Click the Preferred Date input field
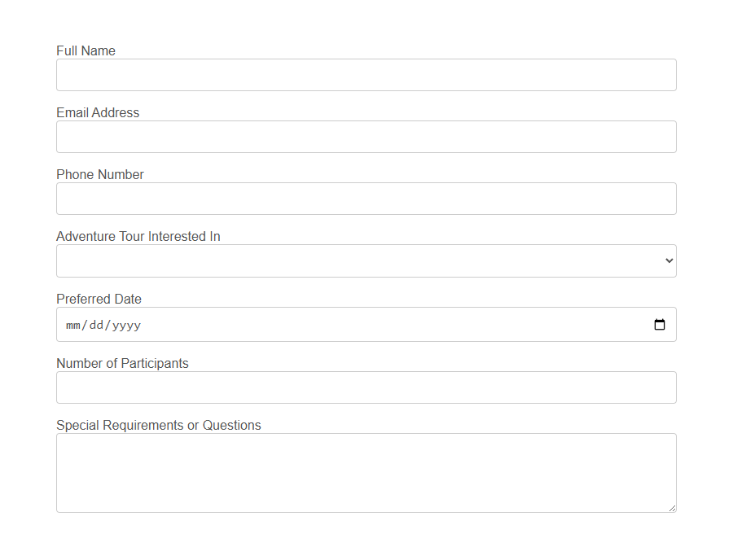This screenshot has height=560, width=733. [326, 324]
